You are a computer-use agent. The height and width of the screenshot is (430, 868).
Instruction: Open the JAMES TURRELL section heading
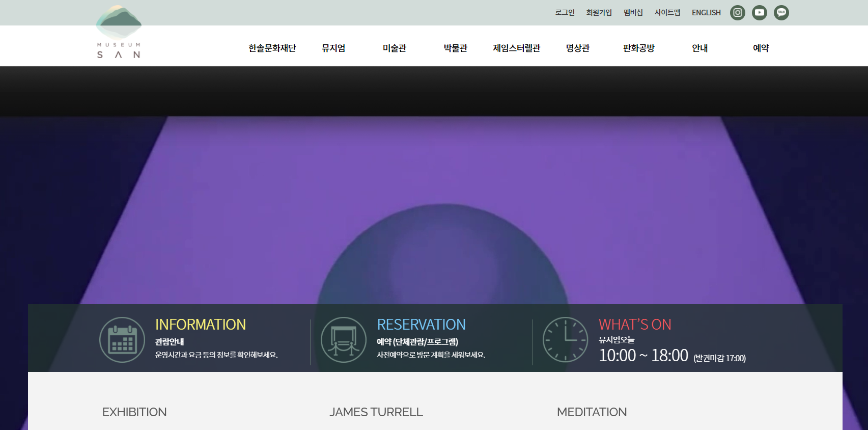[376, 412]
